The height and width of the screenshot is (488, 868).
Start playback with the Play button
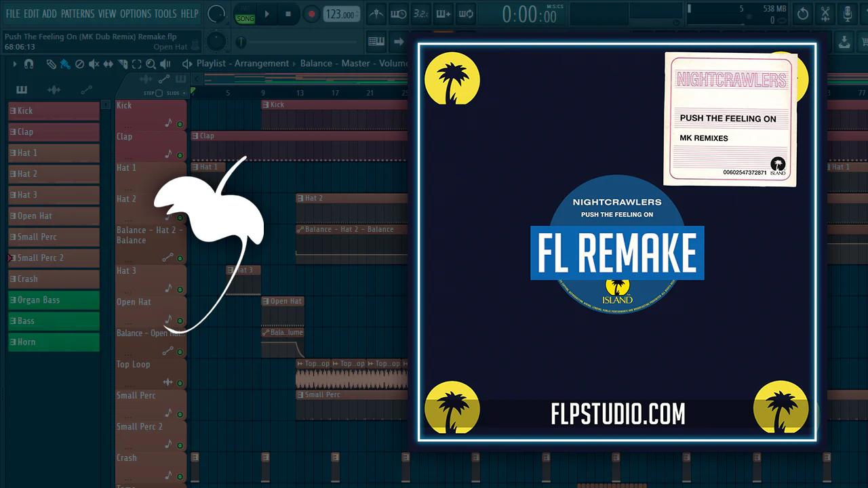click(267, 14)
